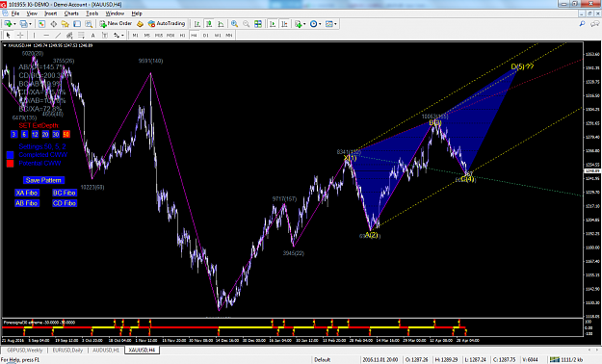Open the File menu
The height and width of the screenshot is (364, 602).
tap(15, 13)
